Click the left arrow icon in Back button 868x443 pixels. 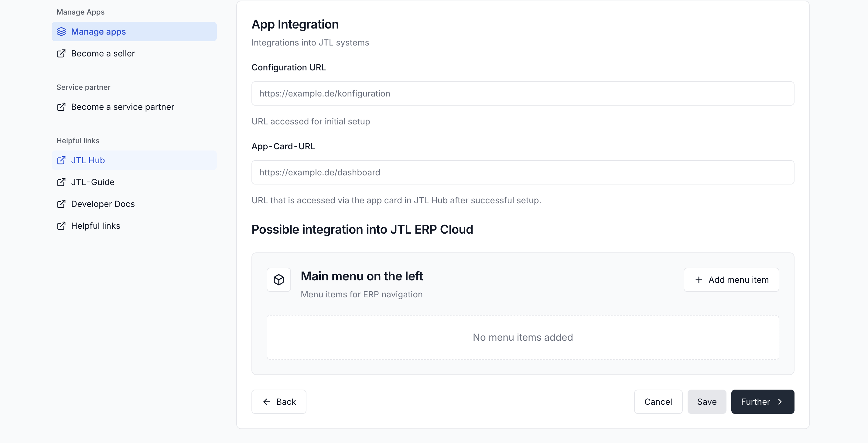tap(267, 402)
